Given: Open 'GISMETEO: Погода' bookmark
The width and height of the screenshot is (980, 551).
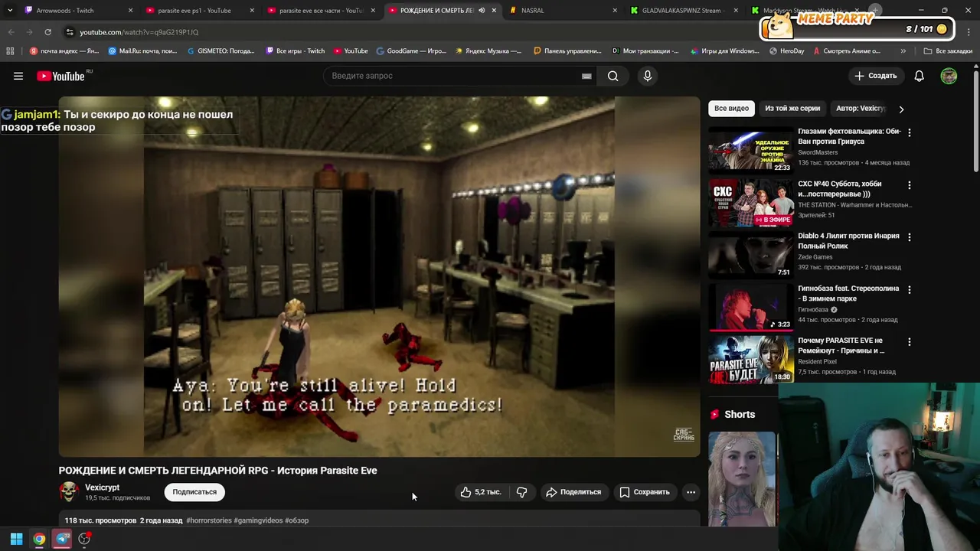Looking at the screenshot, I should point(220,51).
